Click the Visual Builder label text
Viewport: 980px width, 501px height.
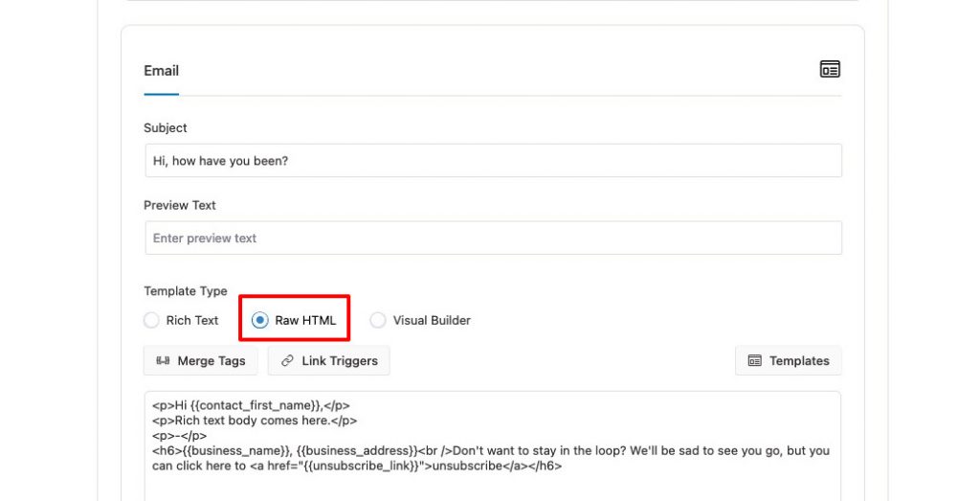(x=432, y=320)
